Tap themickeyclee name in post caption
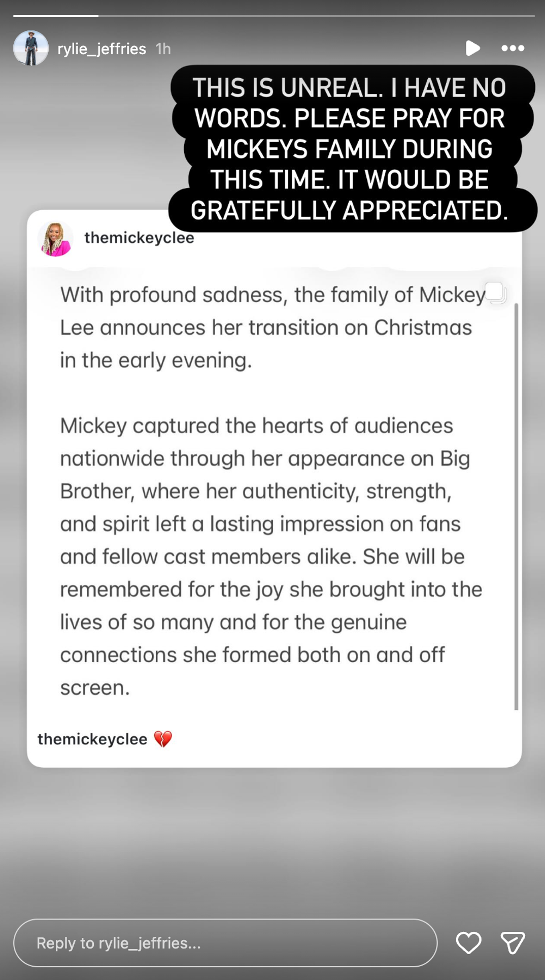The height and width of the screenshot is (980, 545). pyautogui.click(x=92, y=739)
